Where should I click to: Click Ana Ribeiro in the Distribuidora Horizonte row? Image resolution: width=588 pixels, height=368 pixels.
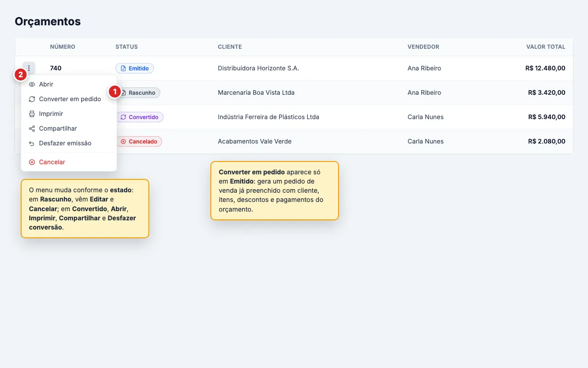tap(424, 68)
